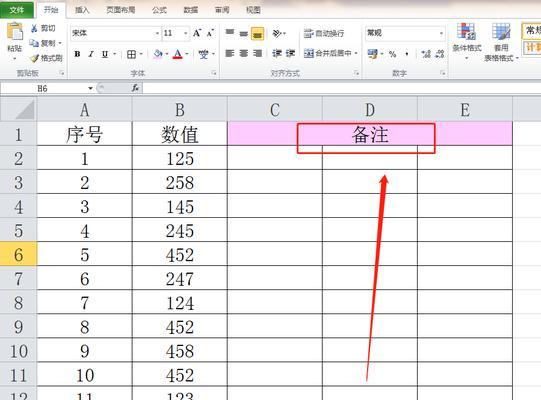Toggle bottom align button
This screenshot has height=400, width=541.
coord(258,34)
